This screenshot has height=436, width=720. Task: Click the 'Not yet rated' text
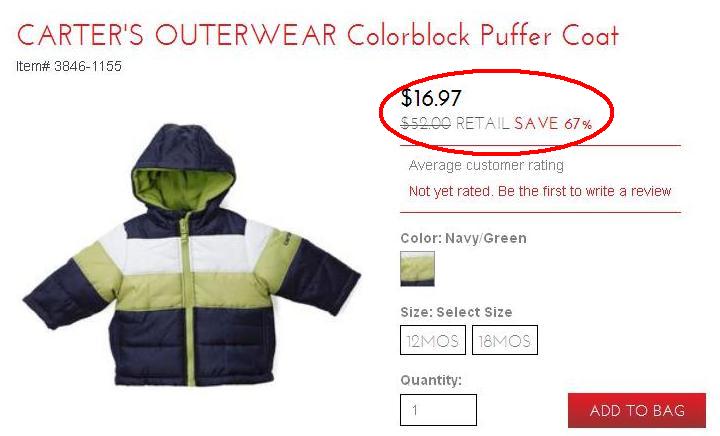[x=451, y=191]
